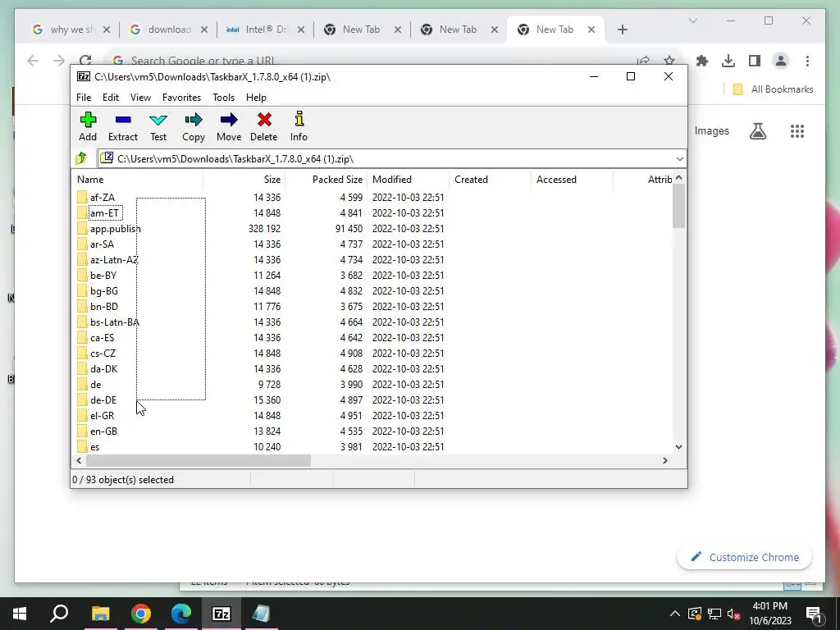This screenshot has height=630, width=840.
Task: Toggle Chrome side panel icon
Action: click(x=755, y=61)
